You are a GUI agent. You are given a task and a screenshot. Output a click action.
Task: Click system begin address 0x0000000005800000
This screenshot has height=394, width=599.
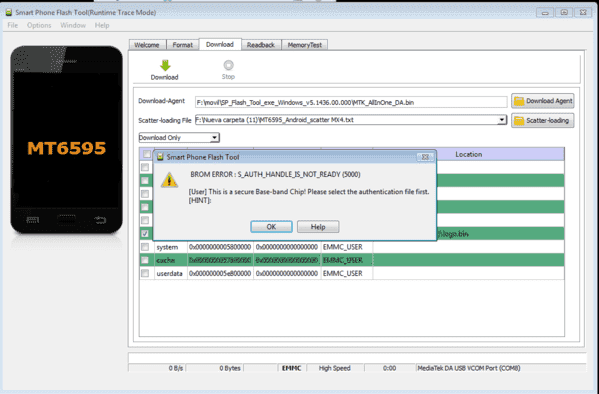(x=220, y=247)
